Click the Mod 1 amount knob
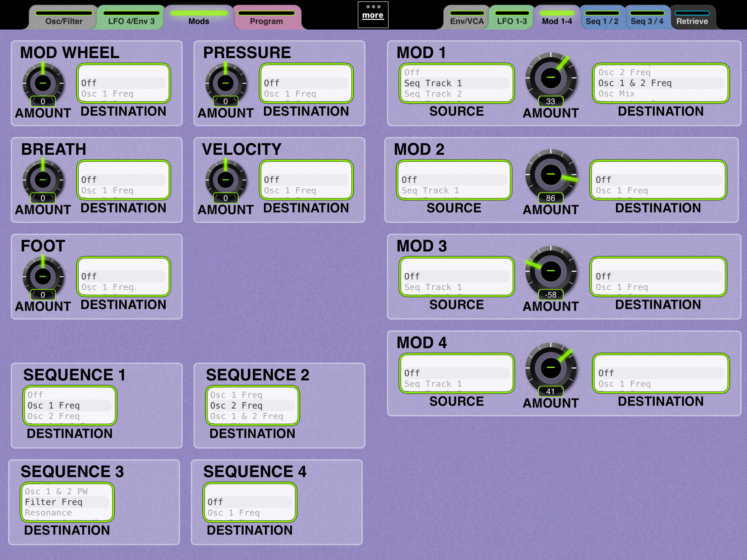The height and width of the screenshot is (560, 747). click(551, 78)
